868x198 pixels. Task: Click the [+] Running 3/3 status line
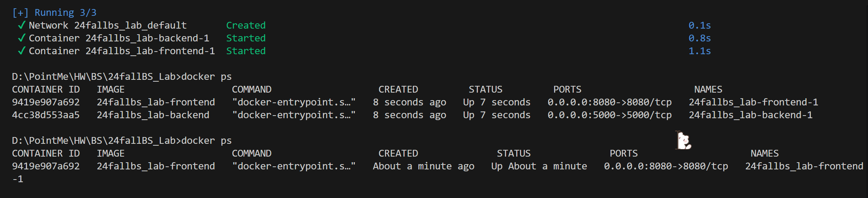54,12
